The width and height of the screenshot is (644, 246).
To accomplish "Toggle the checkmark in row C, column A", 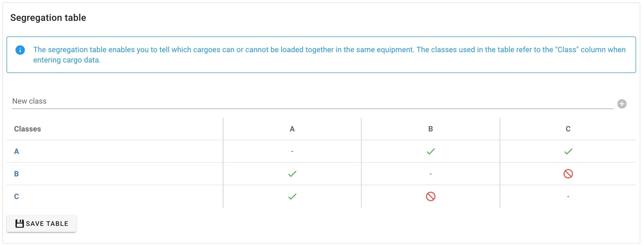I will coord(292,196).
